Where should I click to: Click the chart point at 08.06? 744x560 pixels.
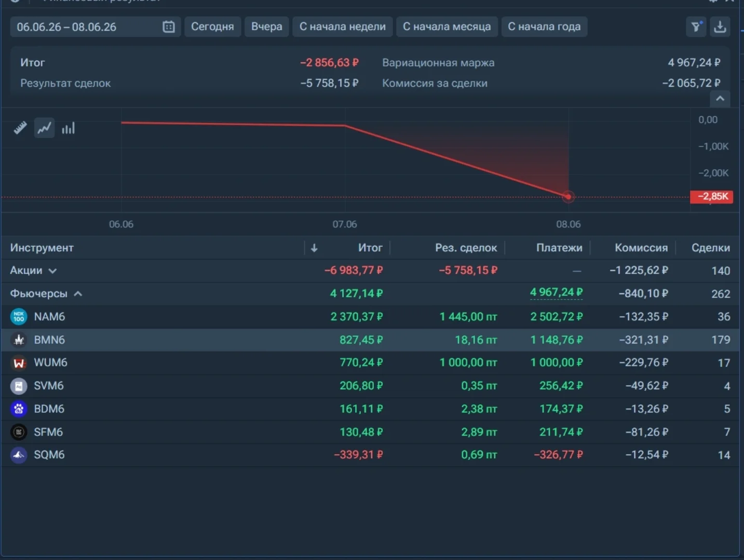569,197
